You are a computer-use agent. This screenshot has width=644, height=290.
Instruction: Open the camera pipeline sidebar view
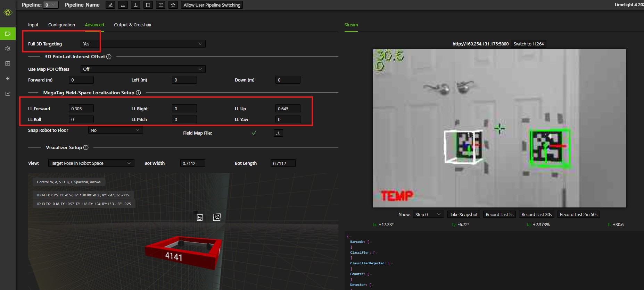pyautogui.click(x=8, y=34)
